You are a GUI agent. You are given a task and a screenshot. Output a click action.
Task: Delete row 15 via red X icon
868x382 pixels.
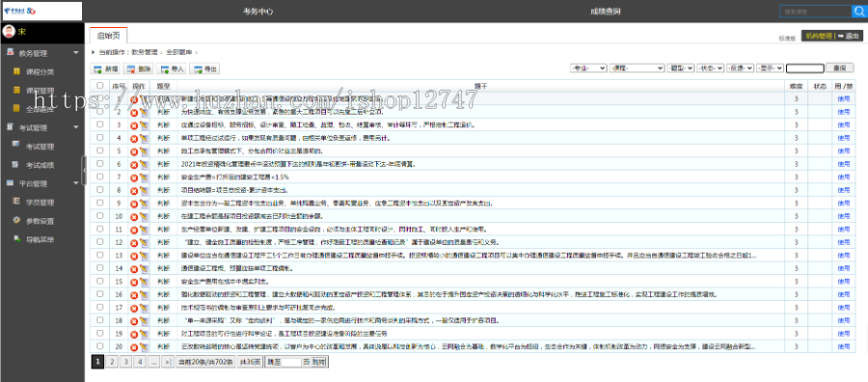click(133, 282)
